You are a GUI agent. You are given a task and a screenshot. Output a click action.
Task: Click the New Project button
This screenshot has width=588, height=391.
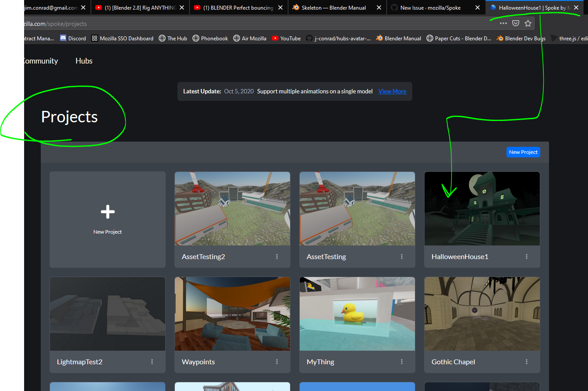point(523,152)
